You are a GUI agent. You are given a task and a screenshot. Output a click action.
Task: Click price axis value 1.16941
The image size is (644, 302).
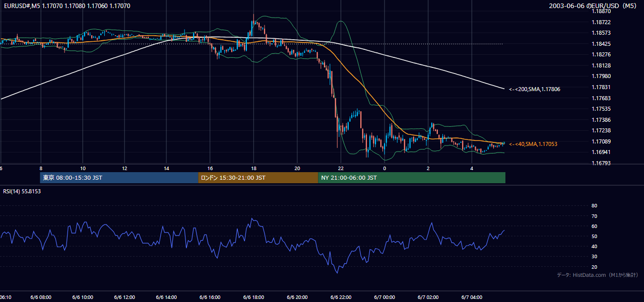coord(601,152)
